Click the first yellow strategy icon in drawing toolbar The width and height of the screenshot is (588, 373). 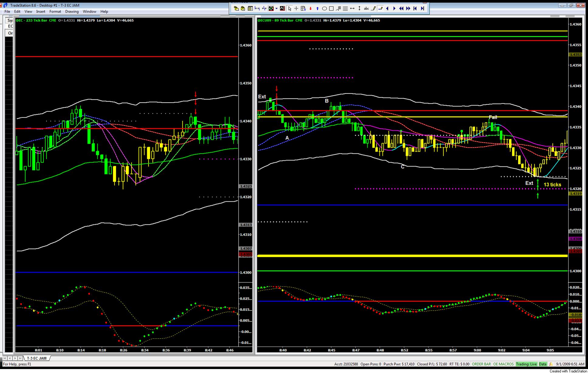[x=236, y=9]
